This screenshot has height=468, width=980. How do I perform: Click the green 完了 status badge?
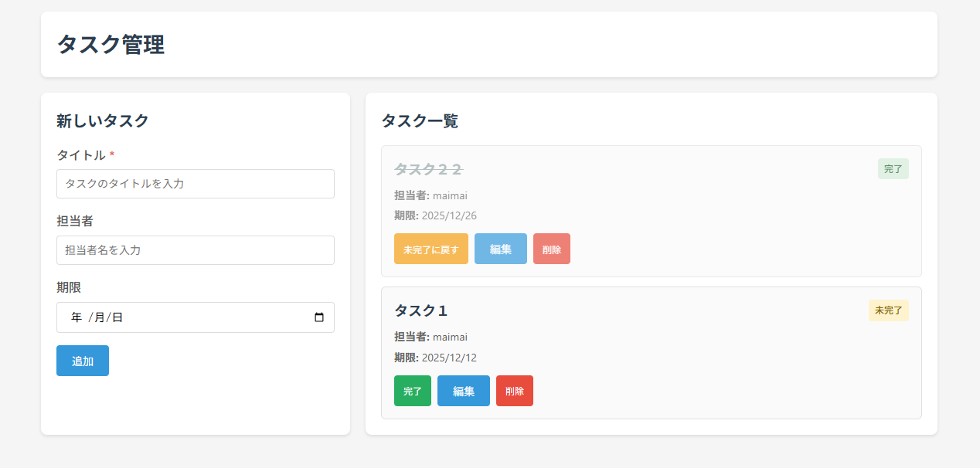[x=893, y=168]
